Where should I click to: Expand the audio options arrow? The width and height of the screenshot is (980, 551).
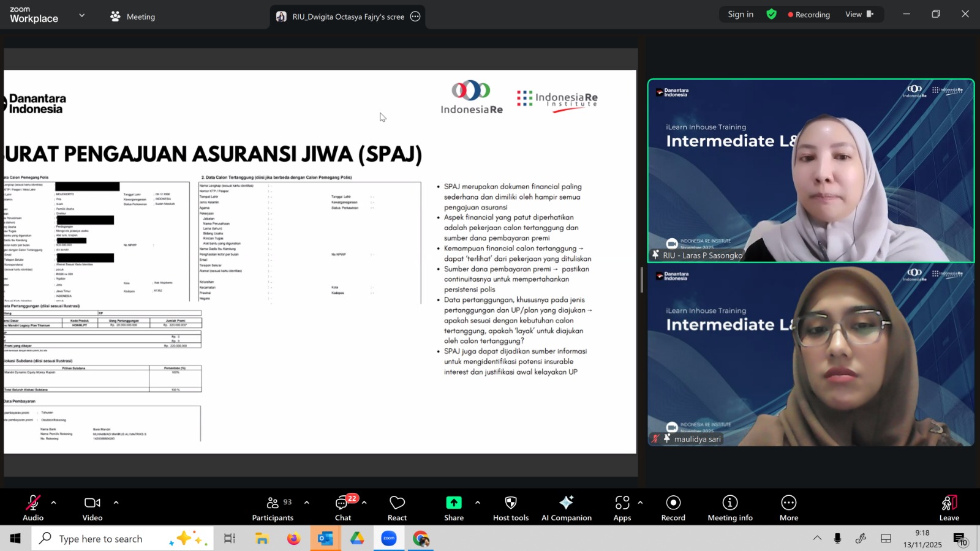(54, 503)
